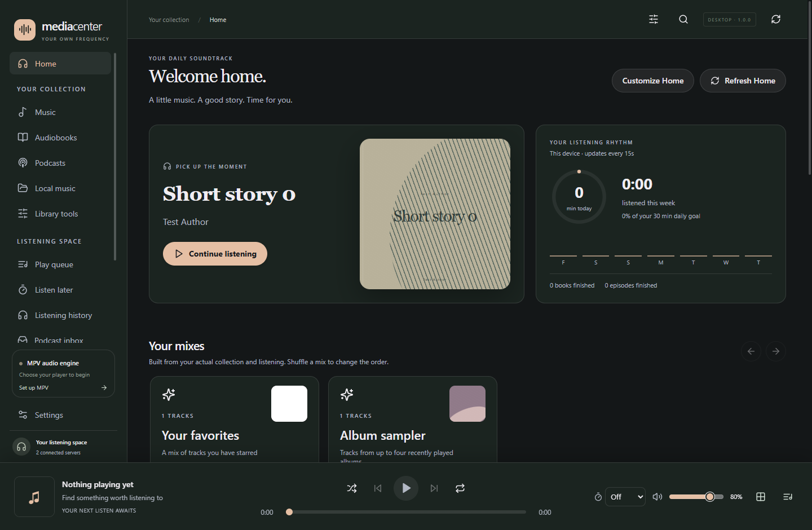Adjust the volume slider at 80%
The width and height of the screenshot is (812, 530).
tap(696, 497)
